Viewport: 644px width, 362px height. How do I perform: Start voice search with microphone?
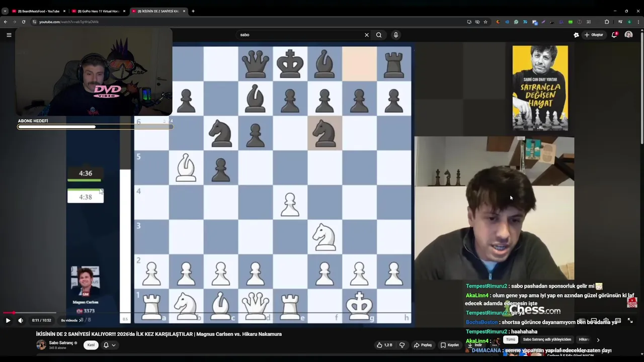click(396, 35)
